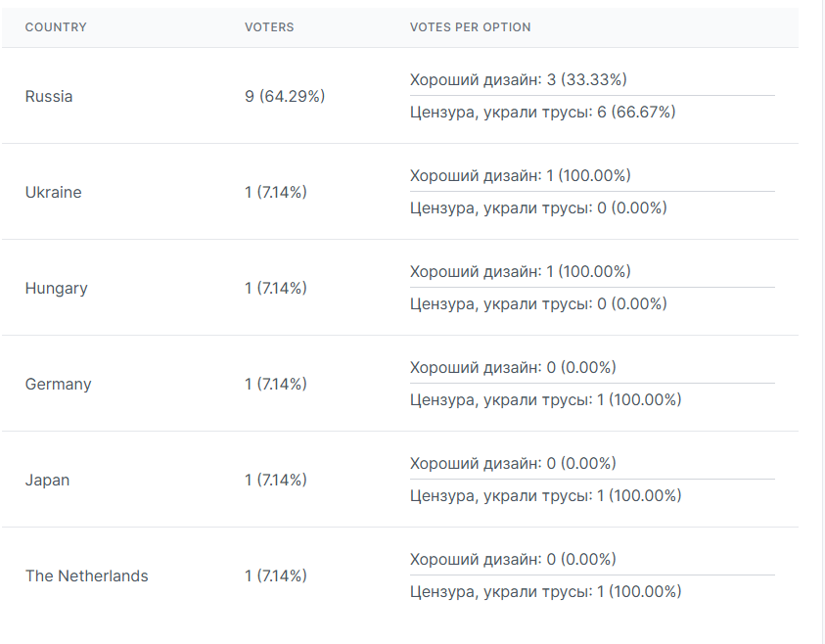825x644 pixels.
Task: Click the VOTERS column header
Action: click(x=269, y=27)
